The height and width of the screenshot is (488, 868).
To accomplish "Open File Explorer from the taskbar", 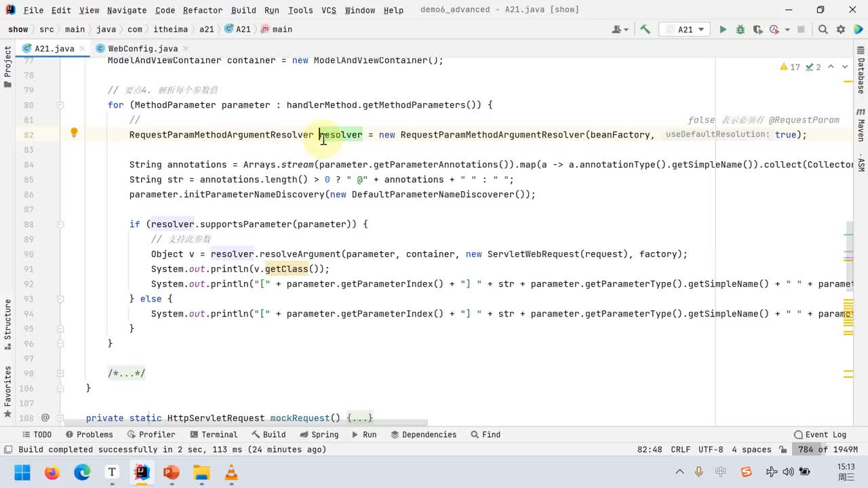I will 201,472.
